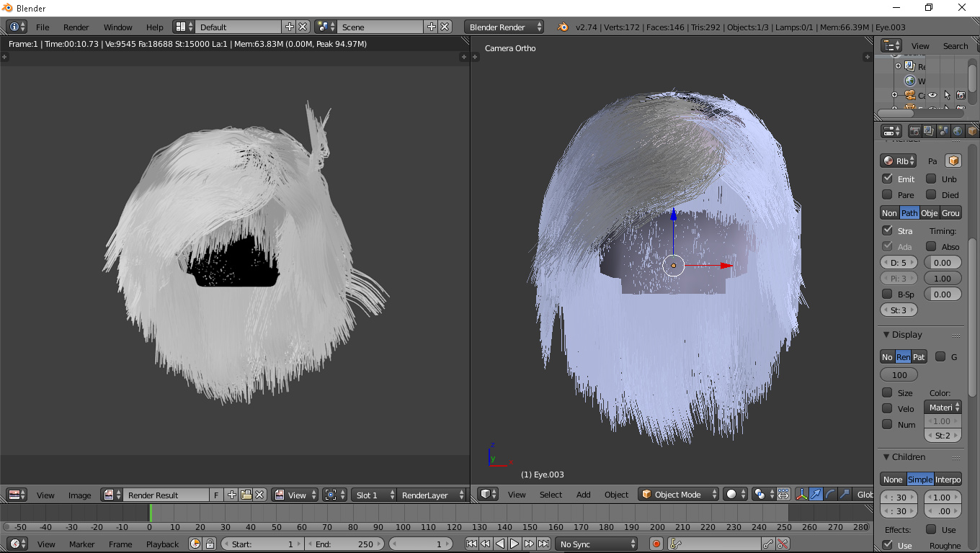980x553 pixels.
Task: Click the translate manipulator arrow icon
Action: [816, 495]
